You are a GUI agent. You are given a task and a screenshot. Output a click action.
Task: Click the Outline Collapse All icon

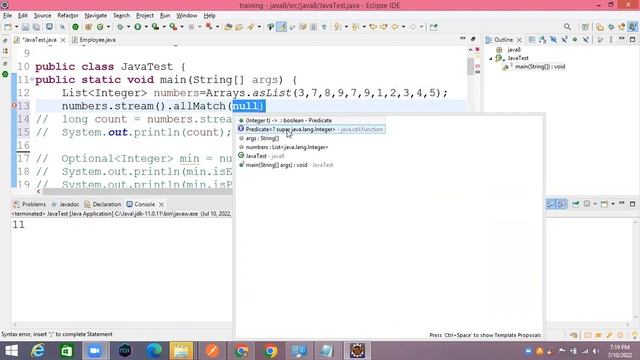pyautogui.click(x=531, y=40)
